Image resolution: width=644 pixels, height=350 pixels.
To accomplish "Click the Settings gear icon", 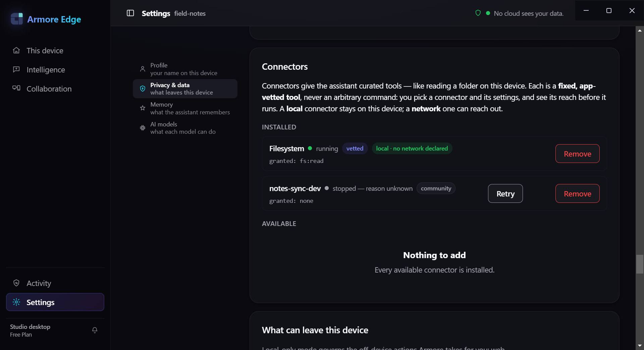I will [x=16, y=302].
